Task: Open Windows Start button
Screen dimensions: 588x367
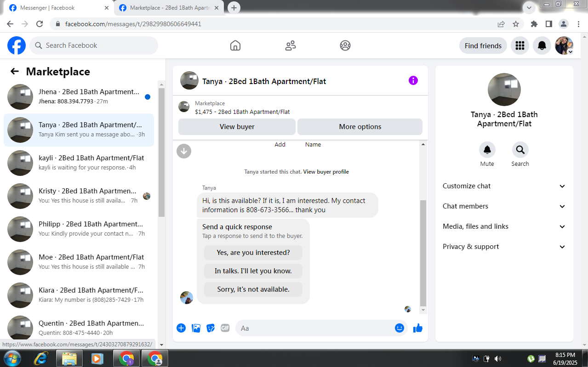Action: tap(12, 358)
